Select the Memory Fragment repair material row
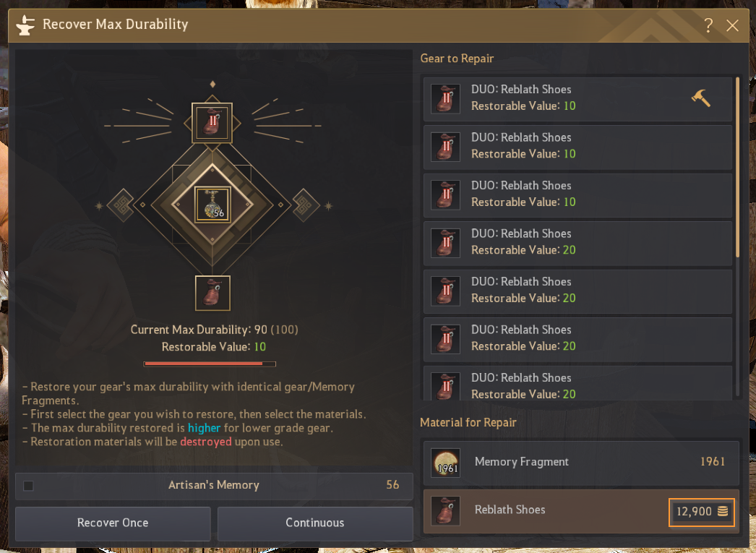 (581, 463)
